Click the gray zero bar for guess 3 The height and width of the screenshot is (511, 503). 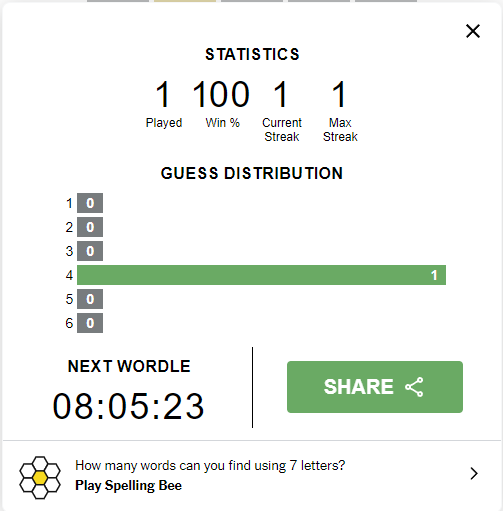pyautogui.click(x=90, y=251)
